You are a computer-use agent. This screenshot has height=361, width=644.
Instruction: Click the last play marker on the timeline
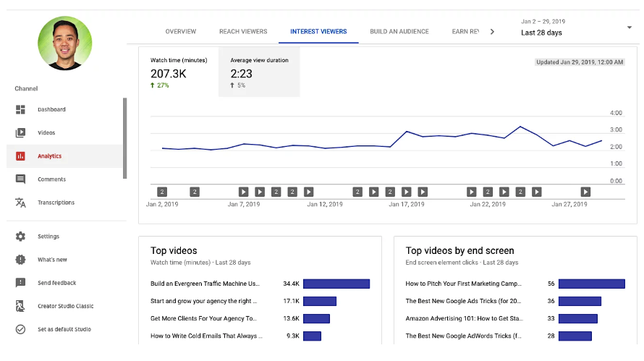(585, 192)
